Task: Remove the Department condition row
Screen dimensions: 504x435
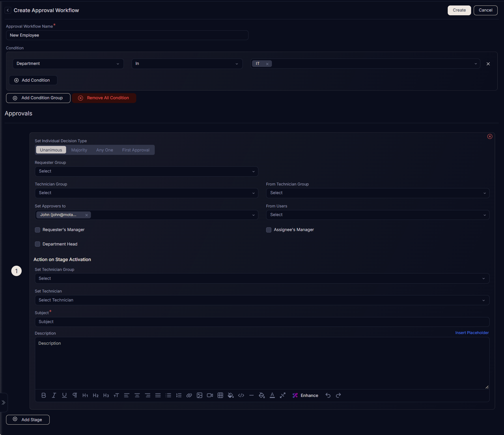Action: click(x=488, y=64)
